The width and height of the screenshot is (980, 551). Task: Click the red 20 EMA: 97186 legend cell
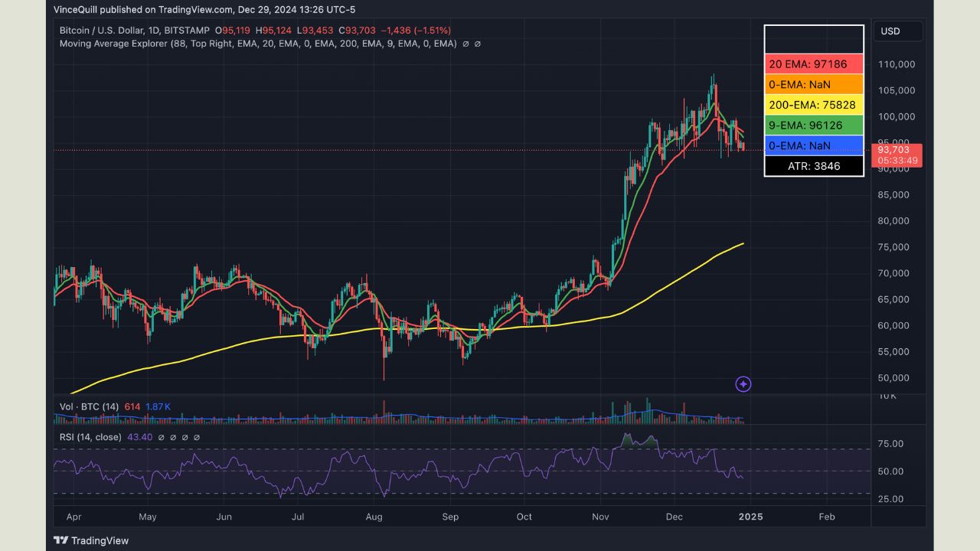point(814,64)
